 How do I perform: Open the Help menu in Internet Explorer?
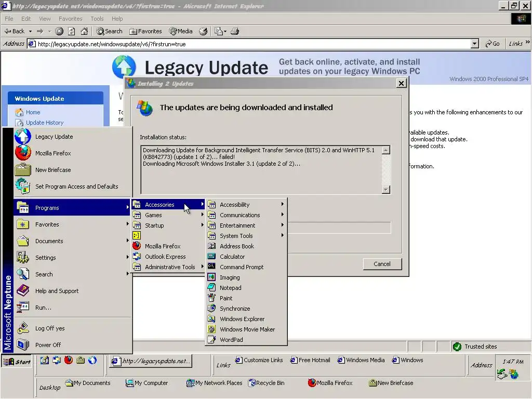(117, 19)
